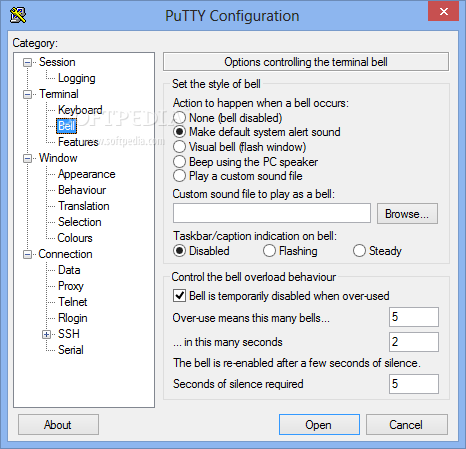Open the Selection category

tap(80, 222)
